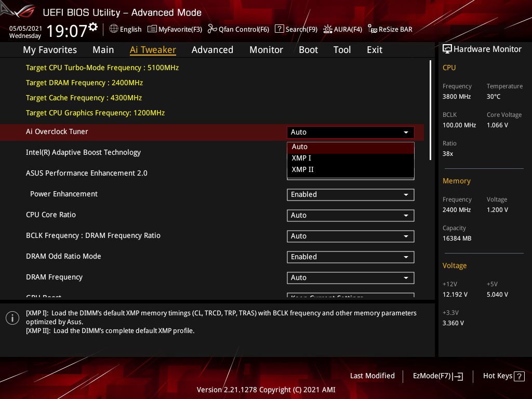
Task: Select CPU Core Ratio label
Action: coord(51,215)
